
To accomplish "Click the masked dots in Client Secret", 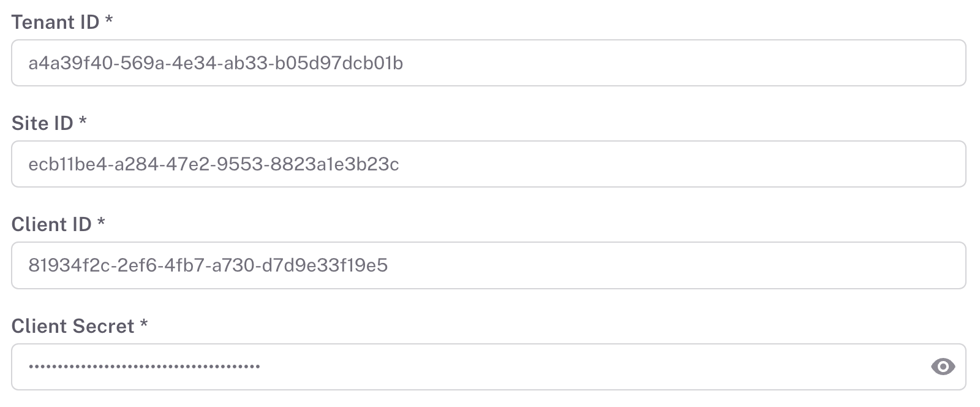I will pyautogui.click(x=145, y=367).
